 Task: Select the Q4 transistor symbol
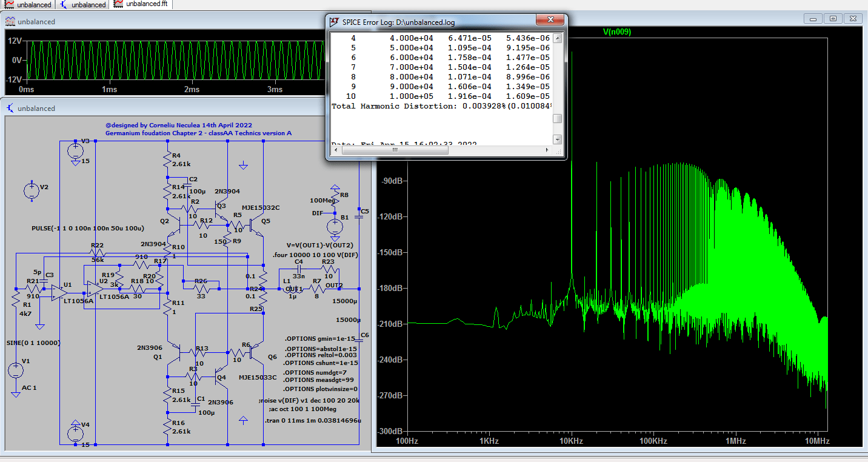[221, 376]
